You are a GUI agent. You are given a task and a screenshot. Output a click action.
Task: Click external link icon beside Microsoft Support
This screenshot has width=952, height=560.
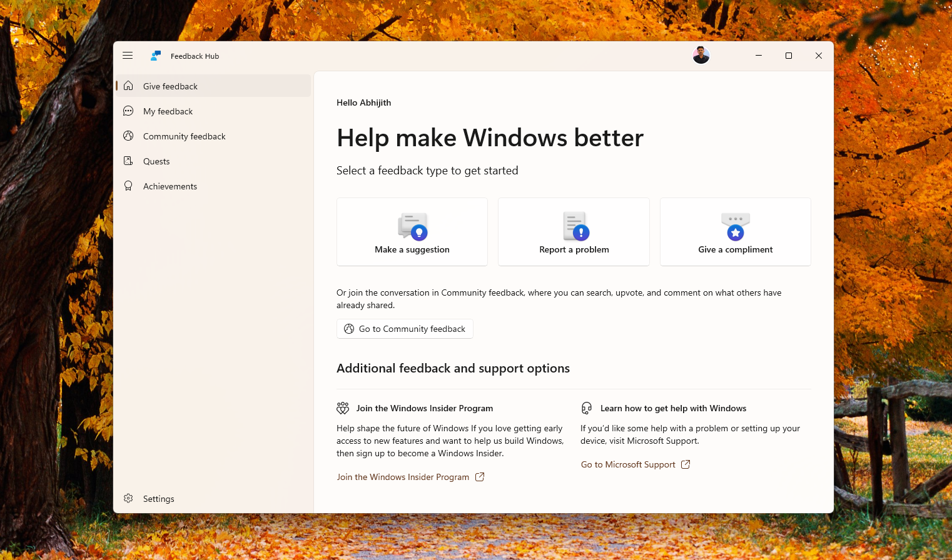(686, 464)
